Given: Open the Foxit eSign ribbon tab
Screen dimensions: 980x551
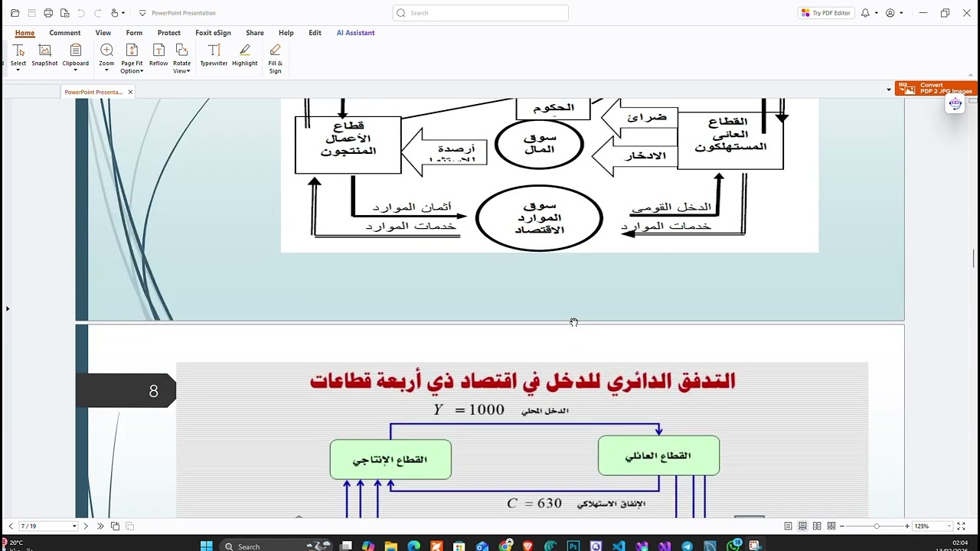Looking at the screenshot, I should click(x=213, y=33).
